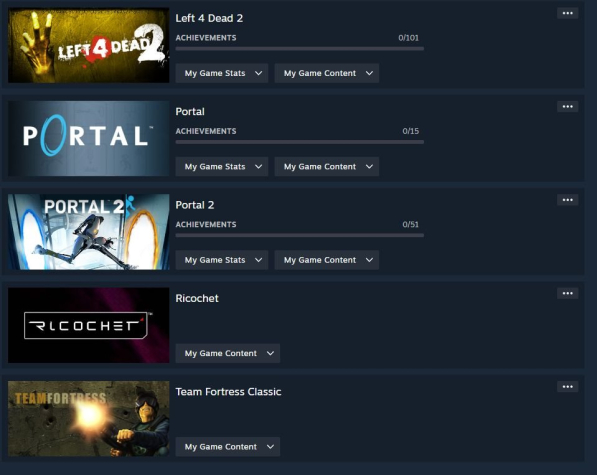Click the Left 4 Dead 2 achievements progress bar
597x475 pixels.
[x=300, y=49]
